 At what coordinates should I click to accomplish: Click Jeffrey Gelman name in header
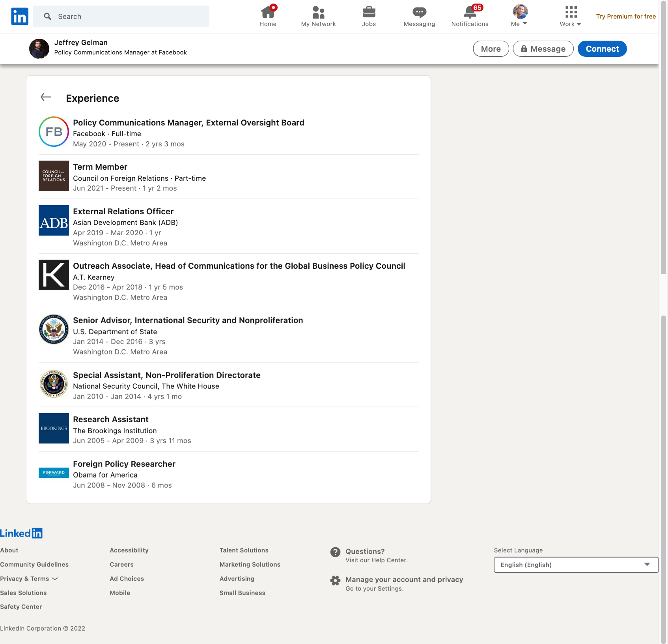(81, 42)
